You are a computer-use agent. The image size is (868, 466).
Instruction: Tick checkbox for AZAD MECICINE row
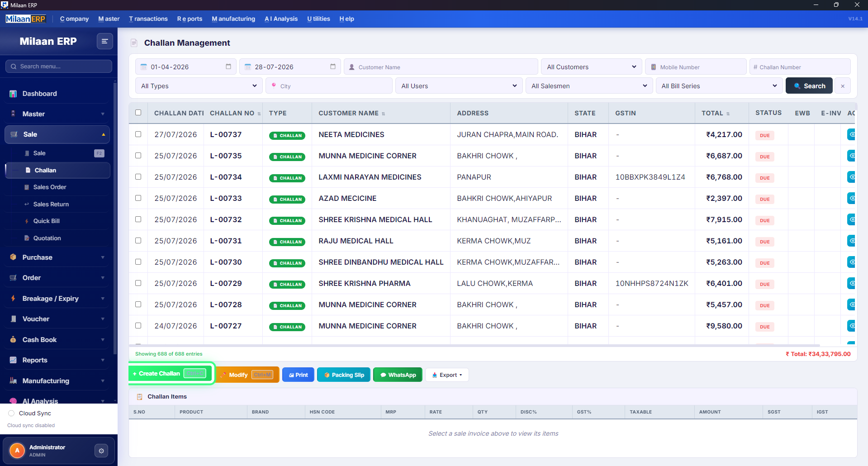pos(138,198)
